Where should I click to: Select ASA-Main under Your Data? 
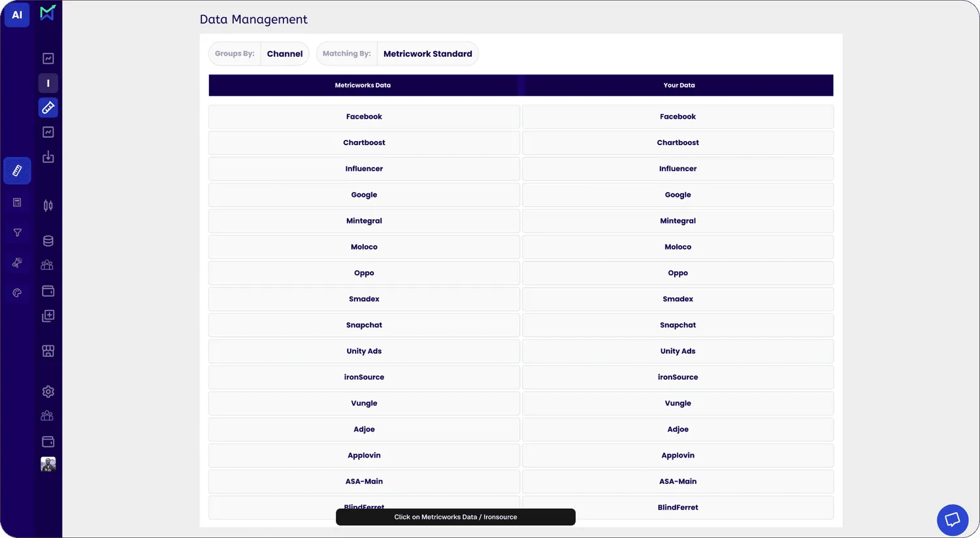click(678, 482)
